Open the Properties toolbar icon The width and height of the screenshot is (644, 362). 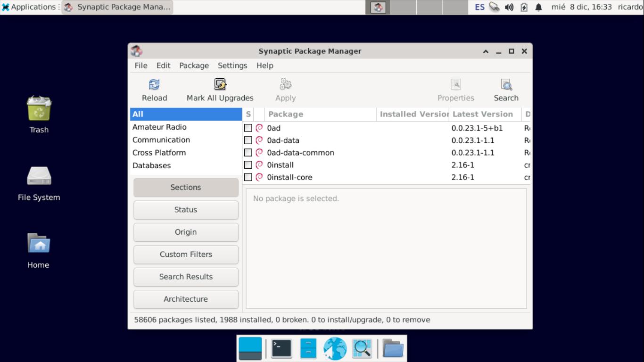(x=455, y=84)
